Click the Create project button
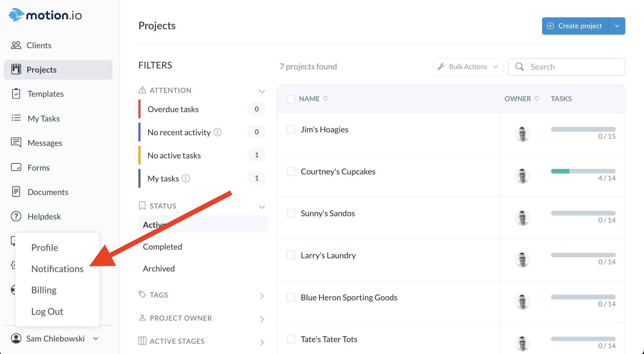 [575, 26]
